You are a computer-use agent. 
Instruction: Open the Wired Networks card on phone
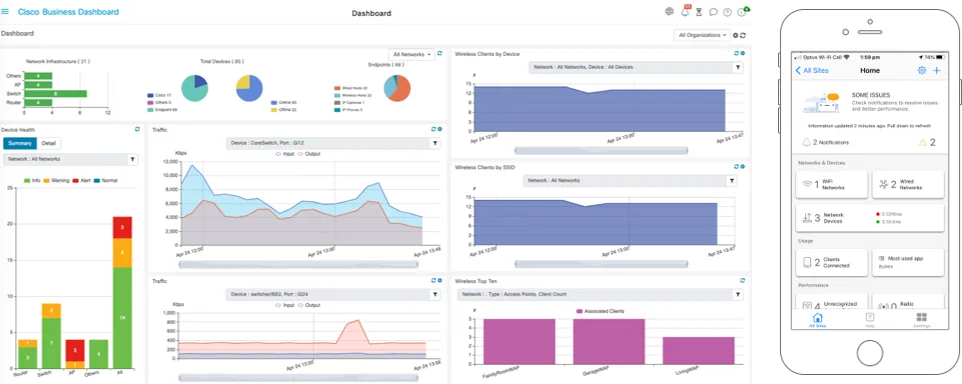(908, 185)
